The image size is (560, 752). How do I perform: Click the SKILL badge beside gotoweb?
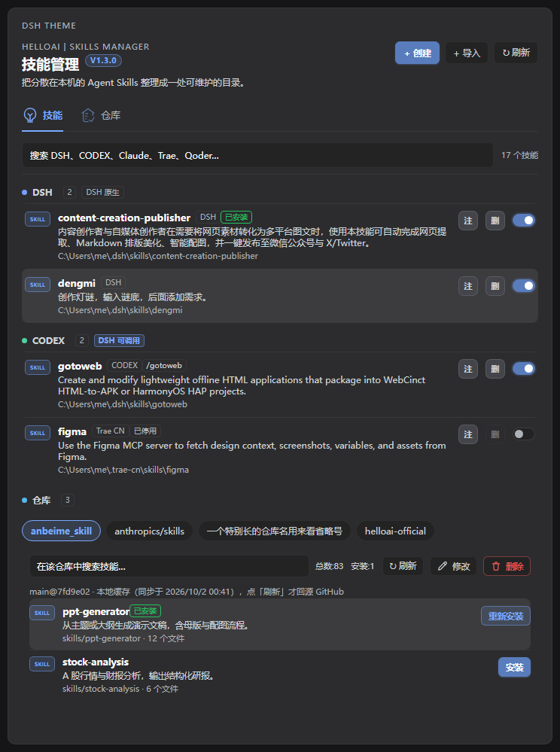pyautogui.click(x=38, y=367)
